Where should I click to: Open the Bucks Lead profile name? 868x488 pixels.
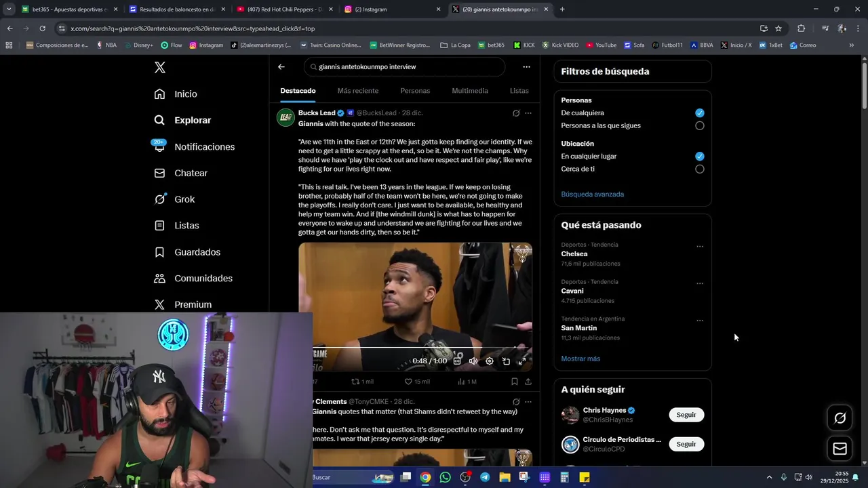(317, 113)
